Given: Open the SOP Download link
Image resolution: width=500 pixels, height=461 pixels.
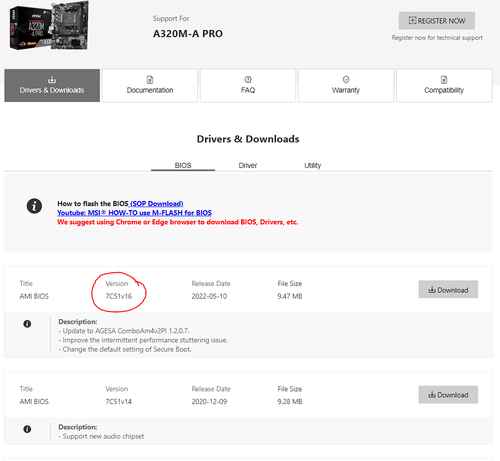Looking at the screenshot, I should (156, 204).
